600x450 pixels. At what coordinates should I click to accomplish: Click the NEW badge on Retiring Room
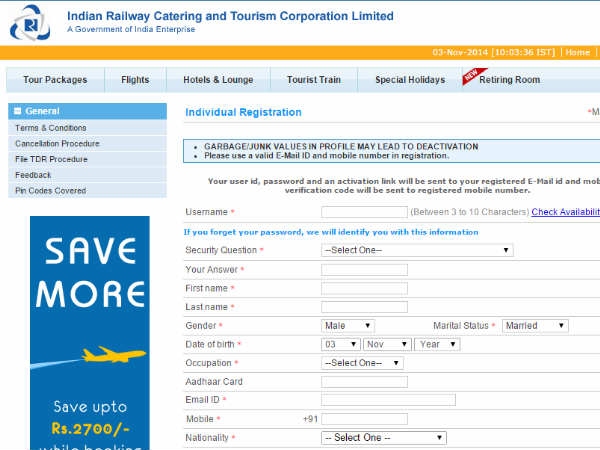click(x=474, y=75)
